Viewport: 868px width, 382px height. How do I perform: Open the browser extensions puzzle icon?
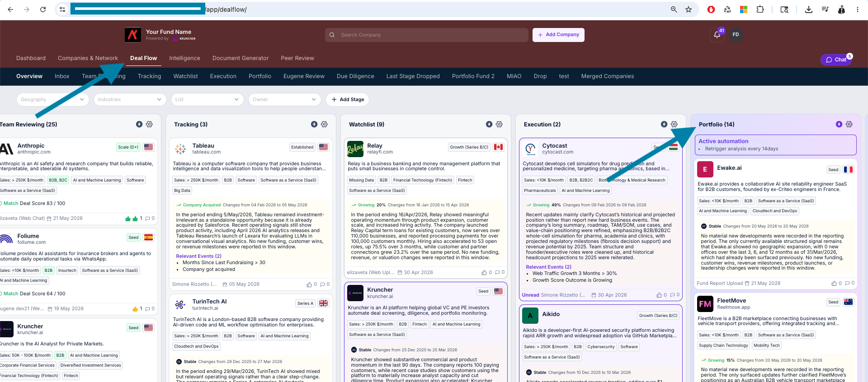tap(760, 9)
